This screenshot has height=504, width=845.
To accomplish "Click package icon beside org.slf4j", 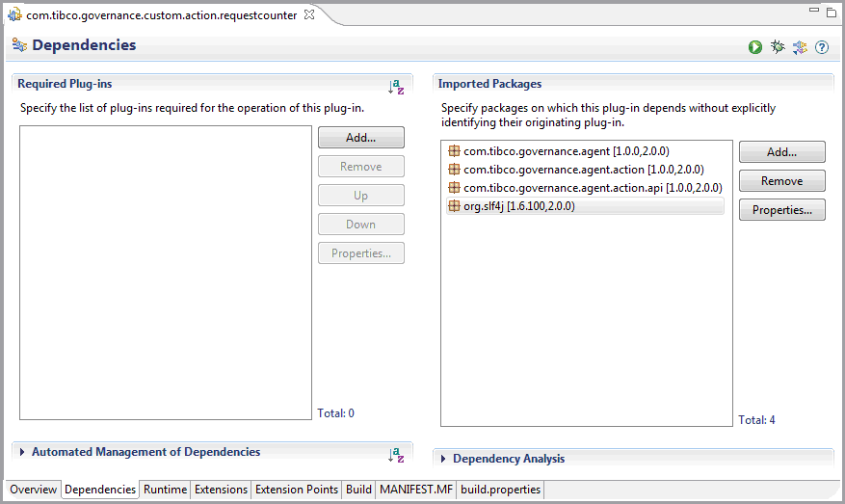I will [x=454, y=206].
